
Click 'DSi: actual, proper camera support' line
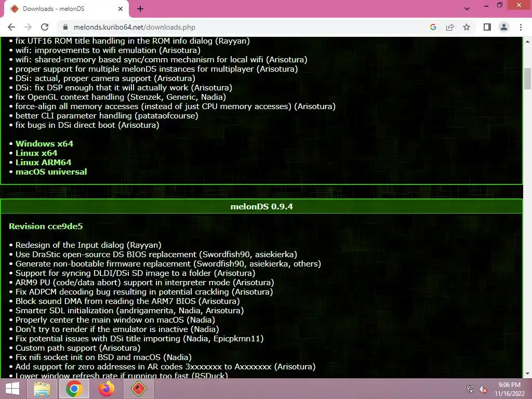coord(105,78)
